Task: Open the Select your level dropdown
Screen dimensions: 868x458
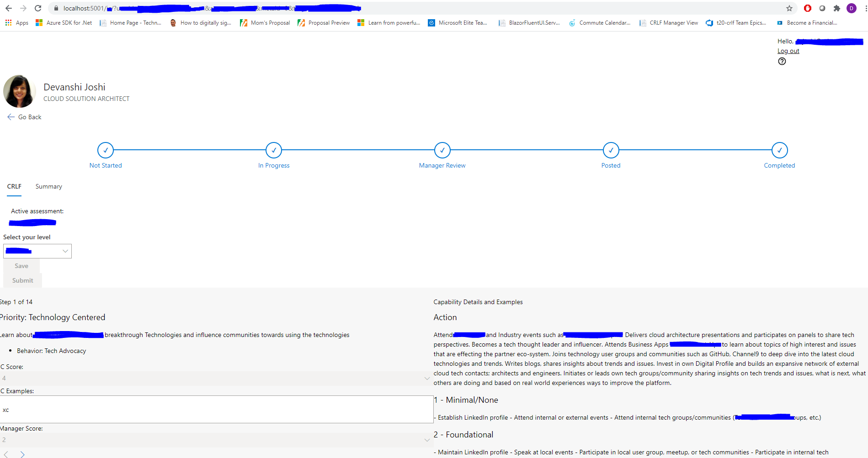Action: pos(37,251)
